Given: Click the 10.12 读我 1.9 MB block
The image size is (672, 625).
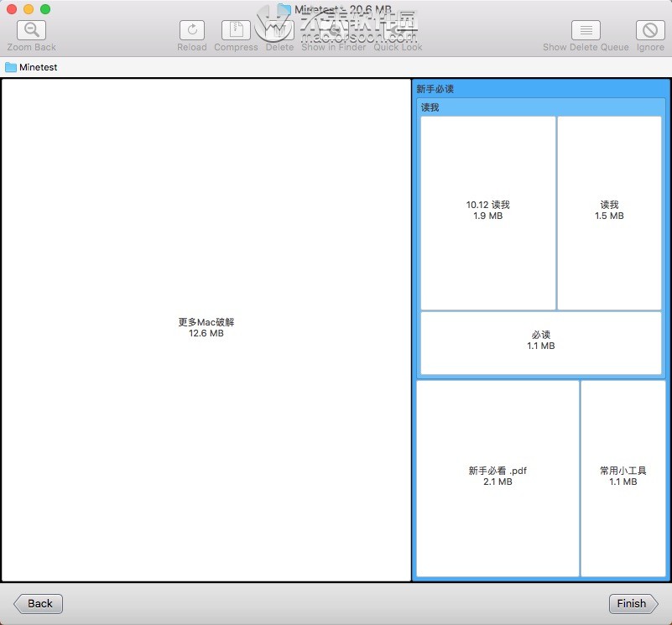Looking at the screenshot, I should click(487, 210).
